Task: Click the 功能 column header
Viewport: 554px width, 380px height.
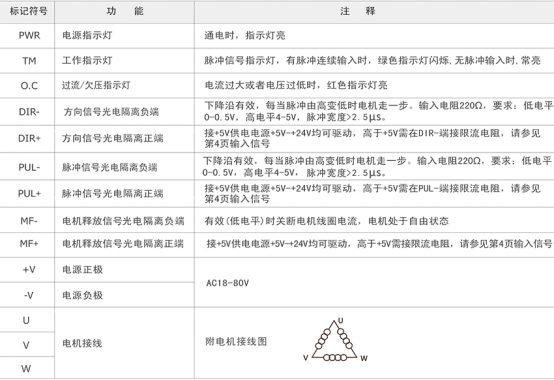Action: 124,12
